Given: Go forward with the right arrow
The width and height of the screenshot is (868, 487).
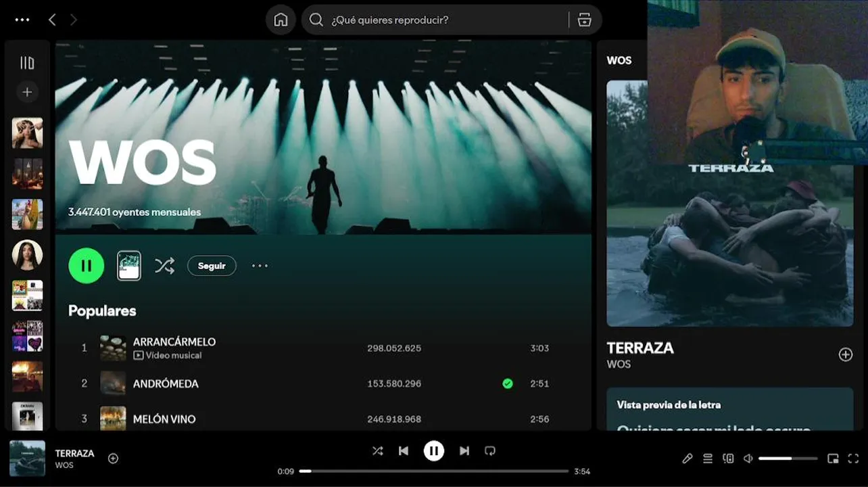Looking at the screenshot, I should 73,20.
